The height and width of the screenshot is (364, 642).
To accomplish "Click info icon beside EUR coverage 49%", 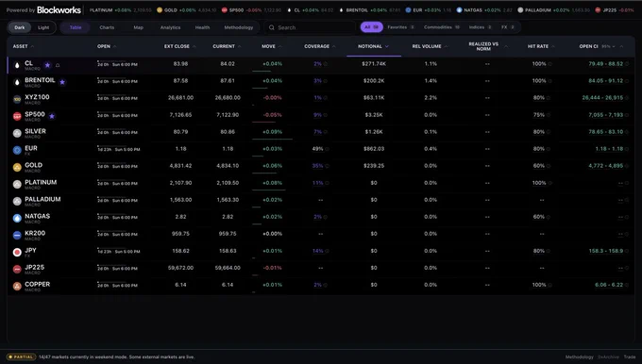I will [x=327, y=149].
